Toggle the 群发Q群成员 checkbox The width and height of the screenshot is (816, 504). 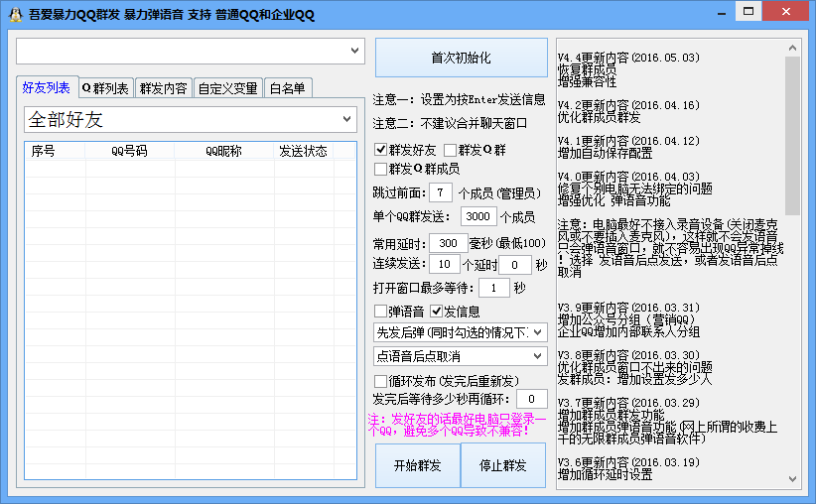pos(381,170)
